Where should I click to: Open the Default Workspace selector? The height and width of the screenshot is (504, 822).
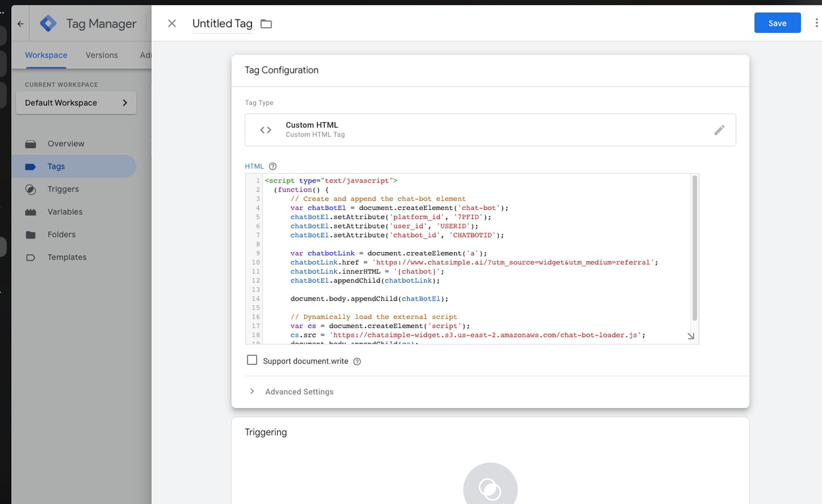76,103
